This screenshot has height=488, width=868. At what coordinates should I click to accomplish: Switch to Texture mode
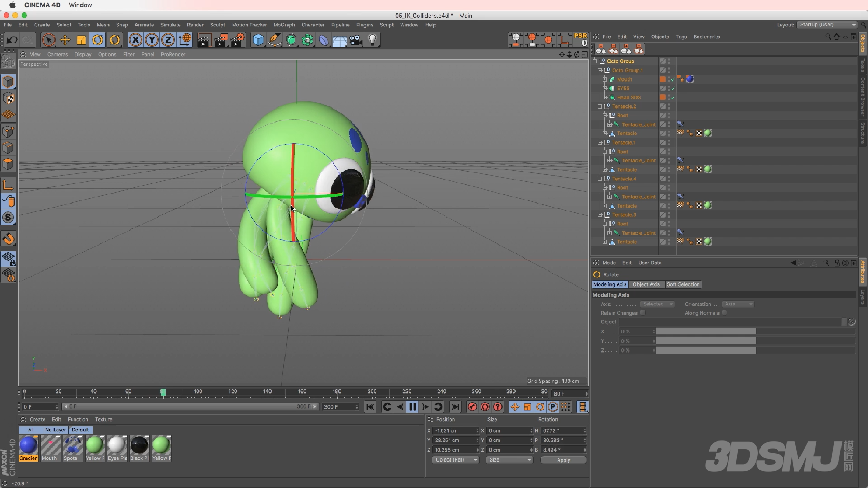tap(8, 99)
